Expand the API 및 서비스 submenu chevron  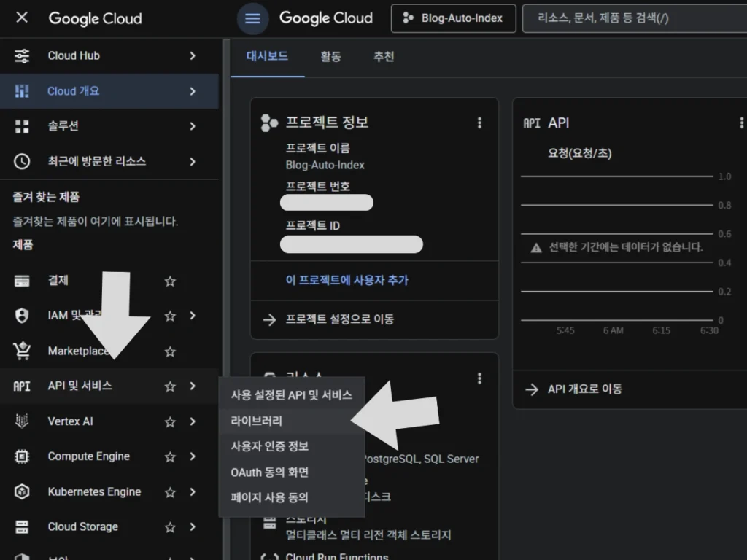(x=193, y=386)
